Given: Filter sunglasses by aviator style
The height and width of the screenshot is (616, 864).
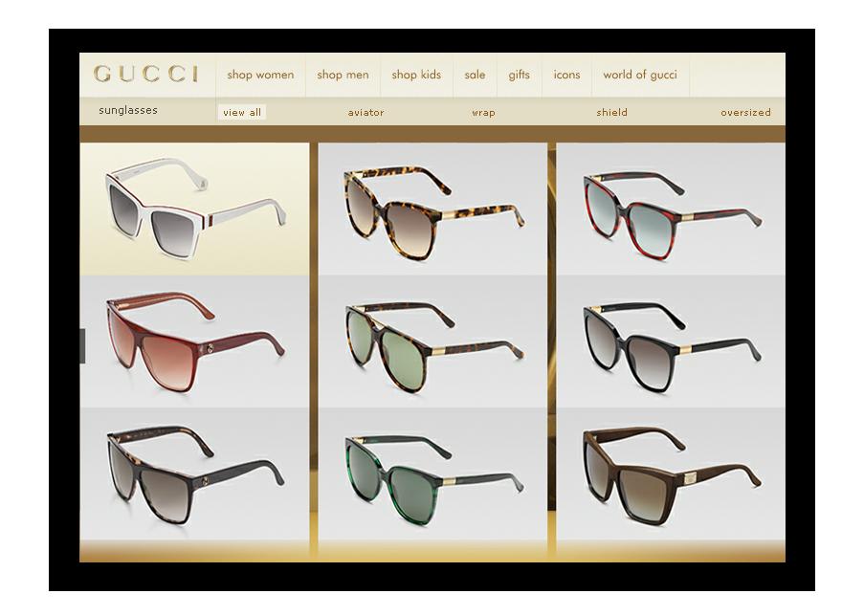Looking at the screenshot, I should (366, 113).
